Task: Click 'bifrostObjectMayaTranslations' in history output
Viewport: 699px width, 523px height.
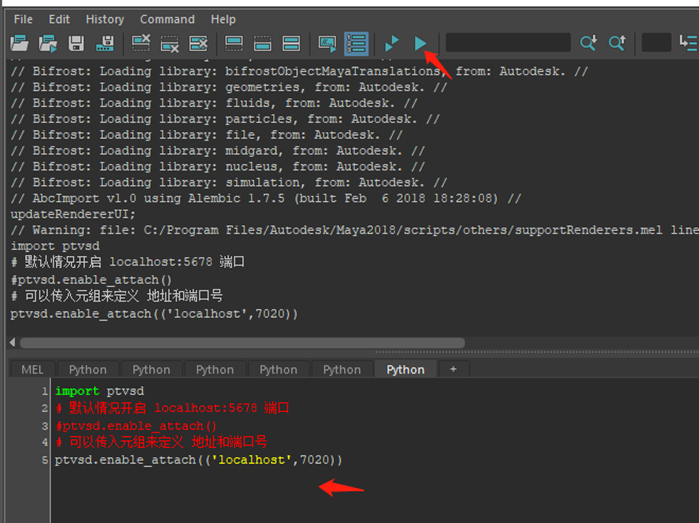Action: pos(333,71)
